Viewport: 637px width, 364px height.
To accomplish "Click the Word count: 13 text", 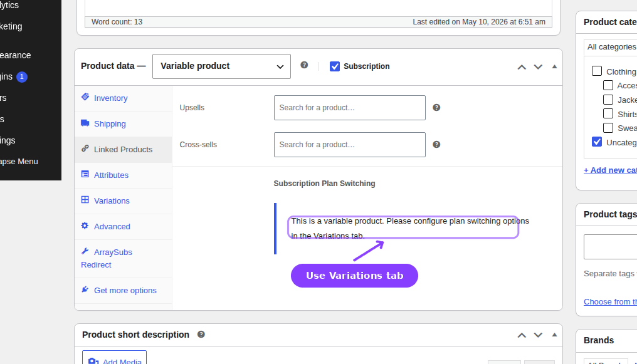I will [117, 22].
